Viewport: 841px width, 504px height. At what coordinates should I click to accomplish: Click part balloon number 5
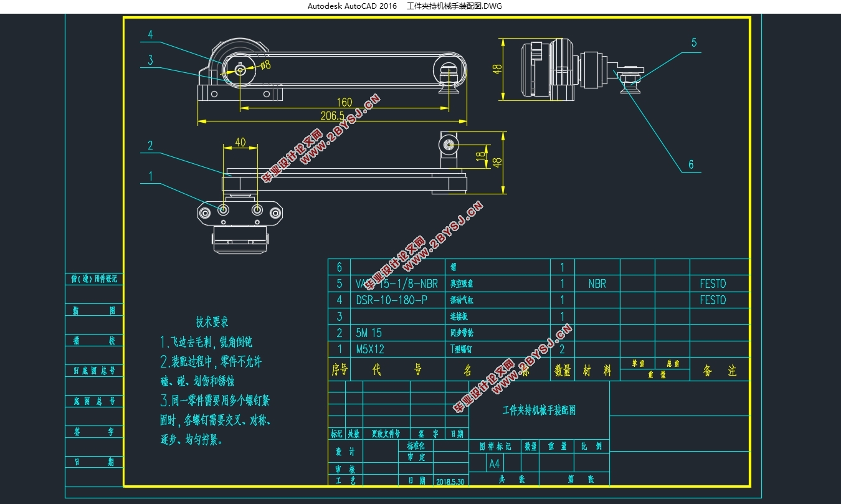click(x=693, y=43)
